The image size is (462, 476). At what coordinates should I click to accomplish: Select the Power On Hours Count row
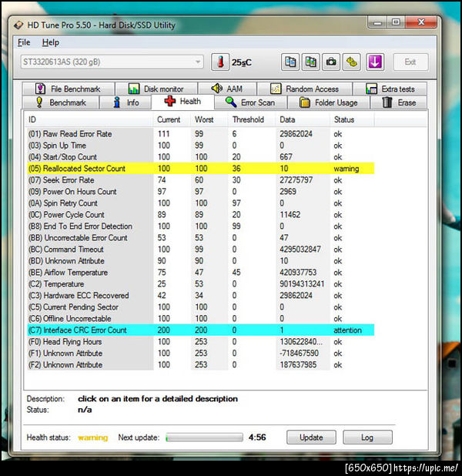click(x=201, y=192)
